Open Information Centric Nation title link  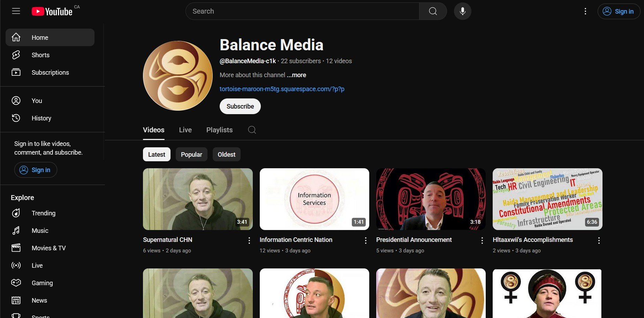click(x=296, y=240)
